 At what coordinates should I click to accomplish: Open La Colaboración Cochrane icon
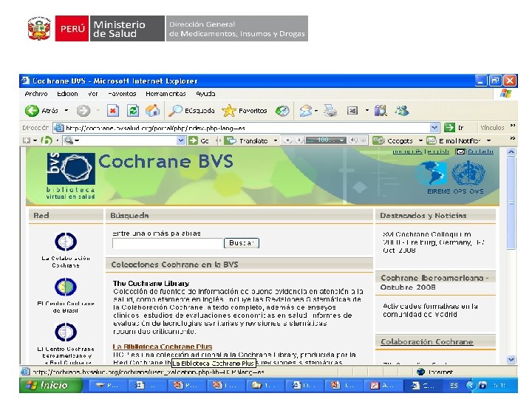pos(66,242)
